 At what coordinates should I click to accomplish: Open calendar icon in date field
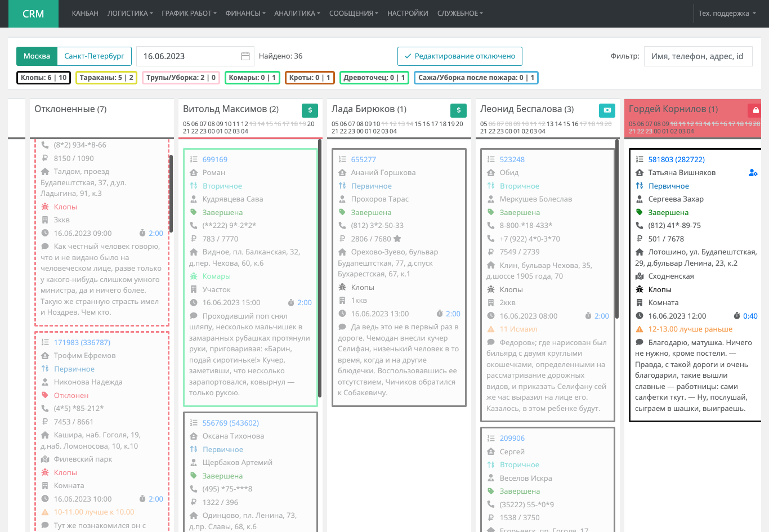click(x=245, y=56)
